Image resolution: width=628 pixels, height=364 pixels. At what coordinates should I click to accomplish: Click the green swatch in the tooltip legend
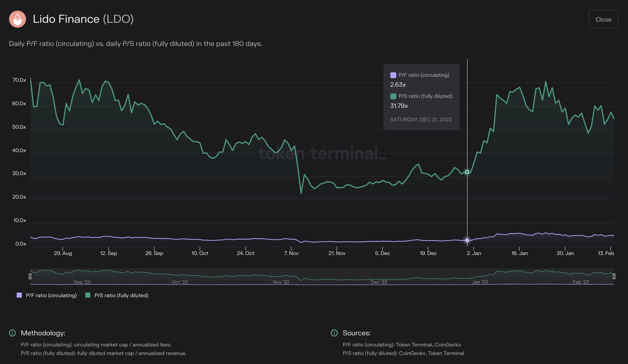393,96
